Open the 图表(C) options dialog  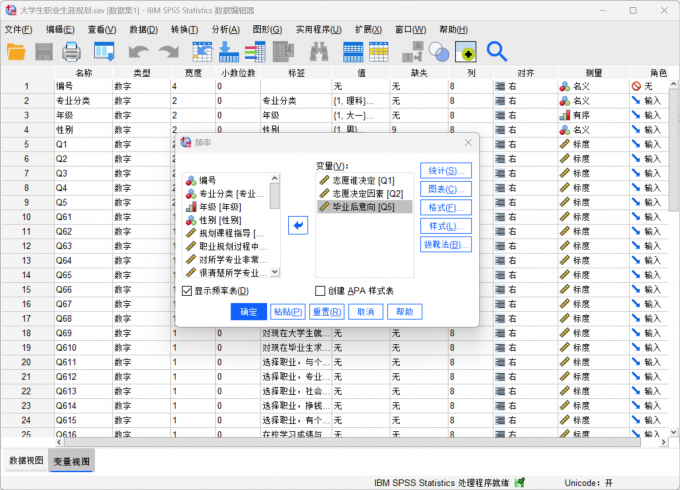445,189
